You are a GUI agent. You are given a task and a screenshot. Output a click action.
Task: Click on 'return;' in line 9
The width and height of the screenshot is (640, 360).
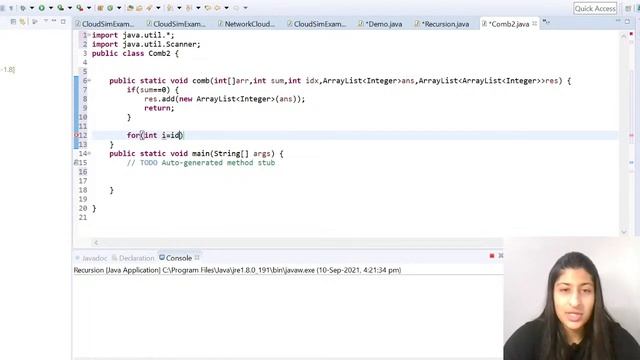click(x=159, y=108)
